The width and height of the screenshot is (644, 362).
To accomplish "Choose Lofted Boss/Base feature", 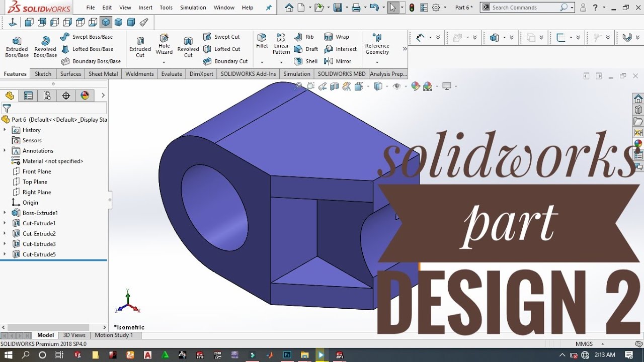I will point(87,49).
